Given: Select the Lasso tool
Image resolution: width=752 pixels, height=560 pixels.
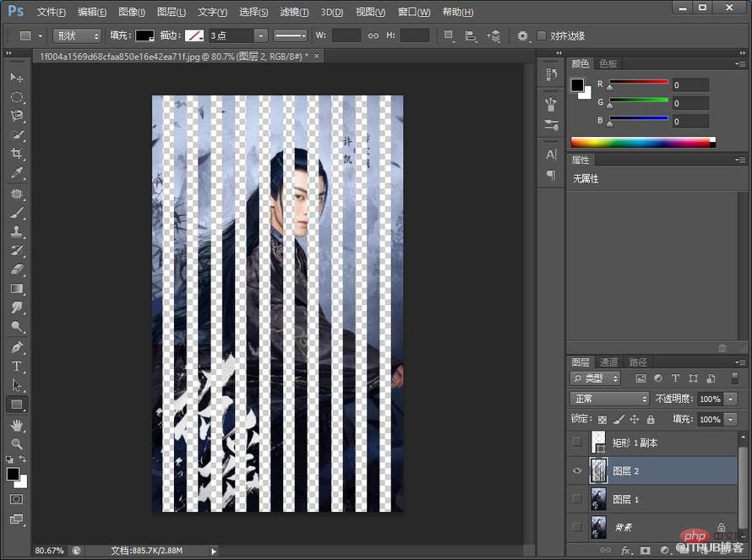Looking at the screenshot, I should [17, 116].
